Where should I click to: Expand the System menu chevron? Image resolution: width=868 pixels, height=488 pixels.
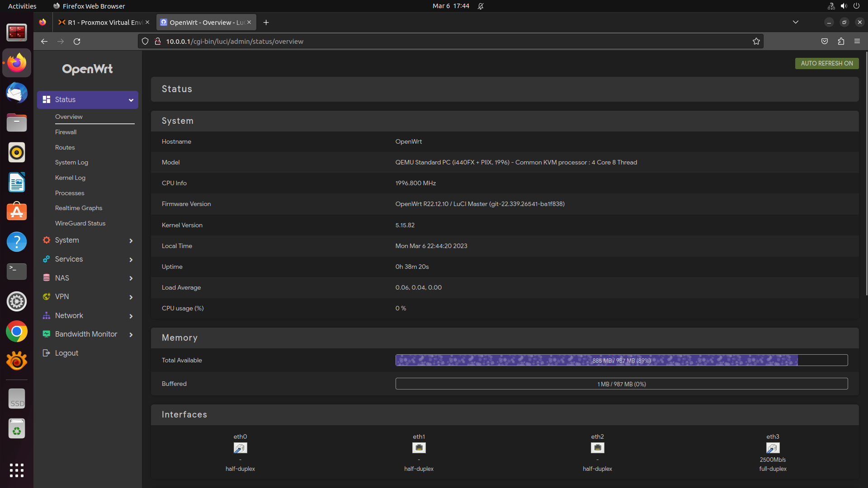click(x=131, y=240)
